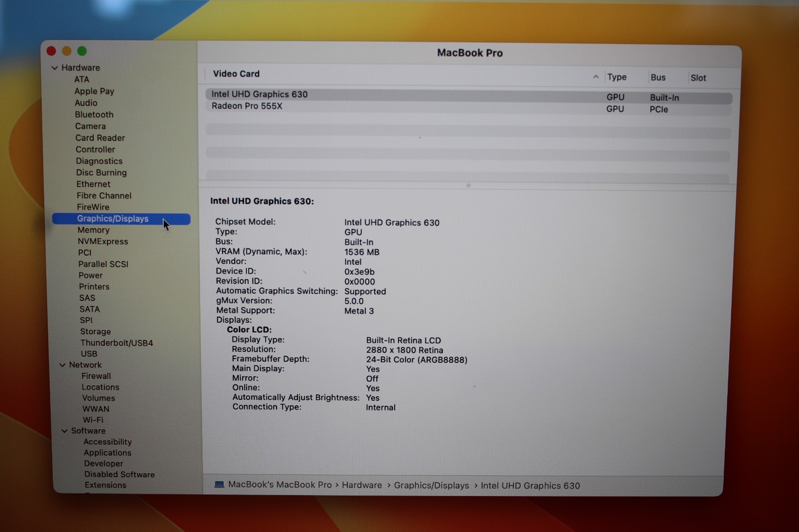Click the 0x3e9b Device ID value

tap(359, 271)
